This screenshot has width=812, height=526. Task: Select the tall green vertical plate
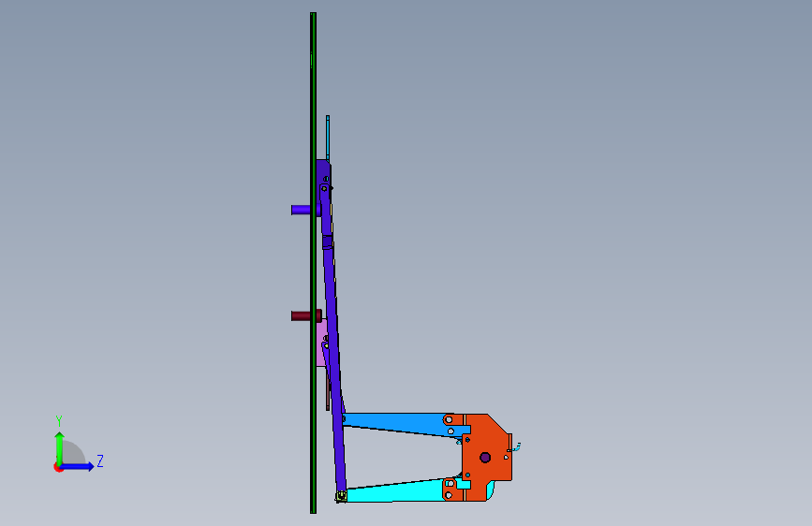(314, 263)
